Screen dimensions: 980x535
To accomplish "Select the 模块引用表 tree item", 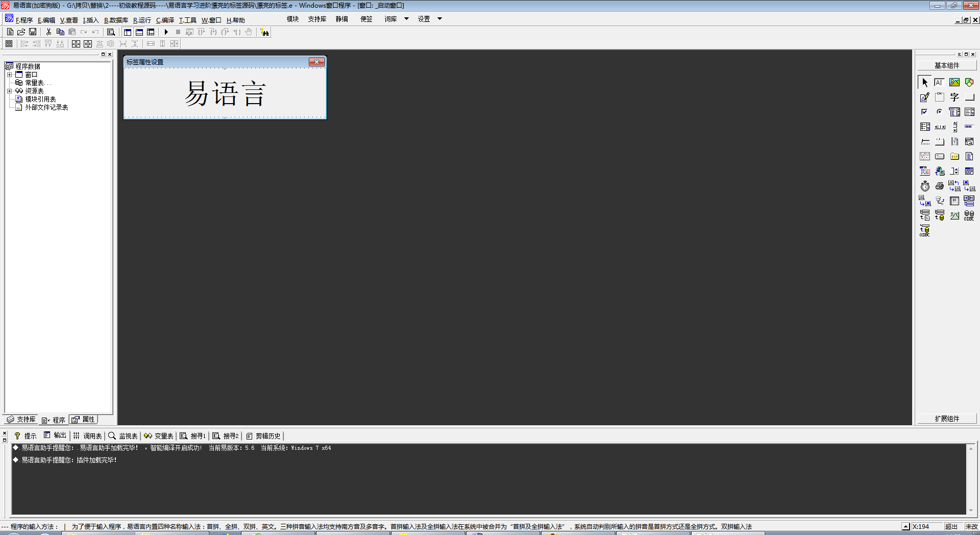I will tap(40, 99).
